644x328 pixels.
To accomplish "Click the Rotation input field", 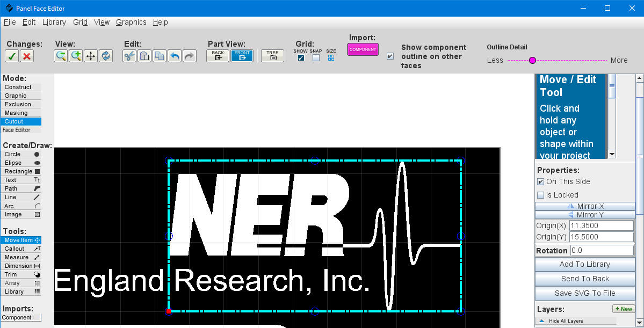I will coord(602,250).
